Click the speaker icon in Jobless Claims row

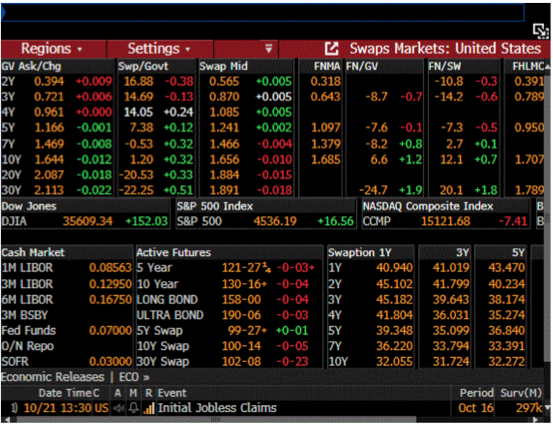(x=118, y=408)
